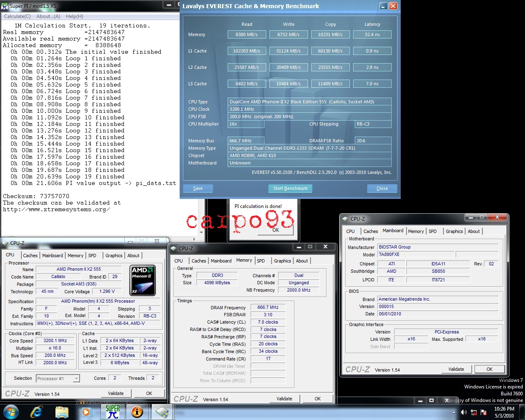
Task: Click the Model TA890FXE field
Action: pos(415,254)
